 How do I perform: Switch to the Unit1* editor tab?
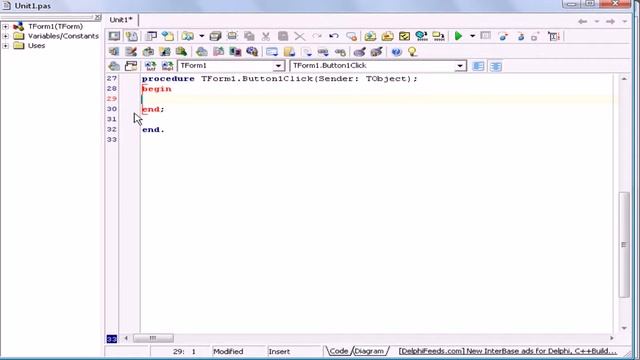click(121, 20)
